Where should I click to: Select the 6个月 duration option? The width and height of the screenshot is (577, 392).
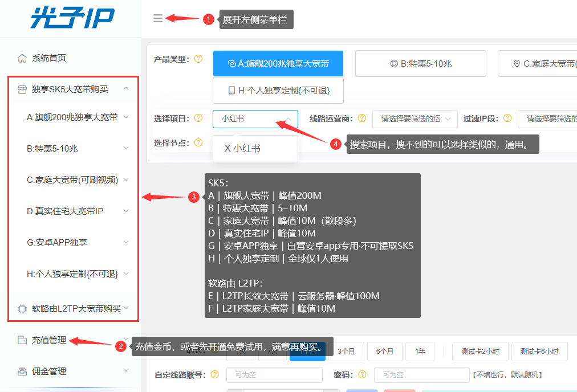pos(384,352)
